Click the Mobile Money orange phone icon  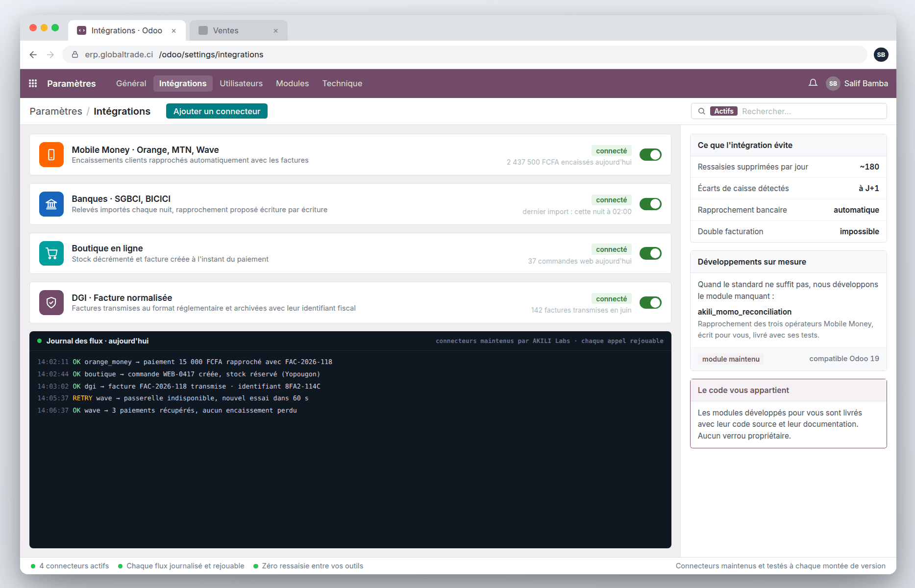coord(51,154)
